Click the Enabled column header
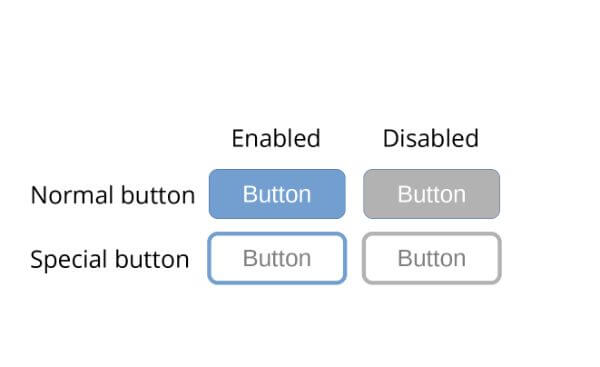This screenshot has width=600, height=367. click(276, 138)
